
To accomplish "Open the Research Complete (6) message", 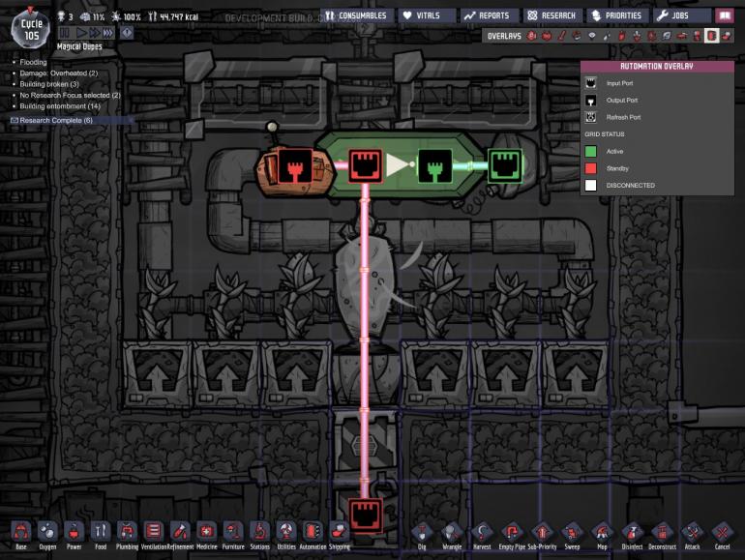I will tap(55, 120).
